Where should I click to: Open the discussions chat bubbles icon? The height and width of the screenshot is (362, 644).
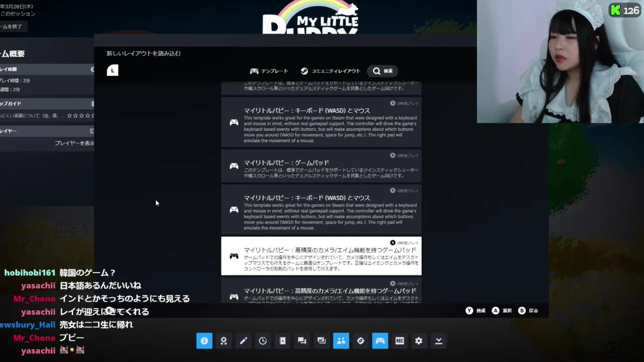click(302, 341)
